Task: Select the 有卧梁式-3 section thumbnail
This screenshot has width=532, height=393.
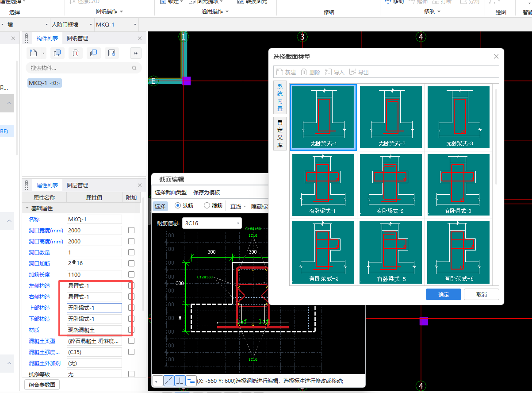Action: coord(459,185)
